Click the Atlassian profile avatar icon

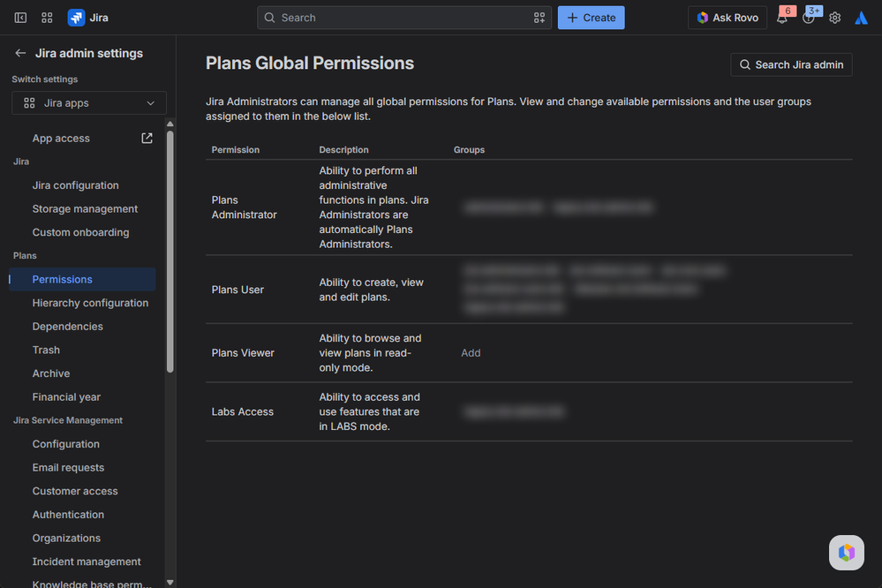861,18
